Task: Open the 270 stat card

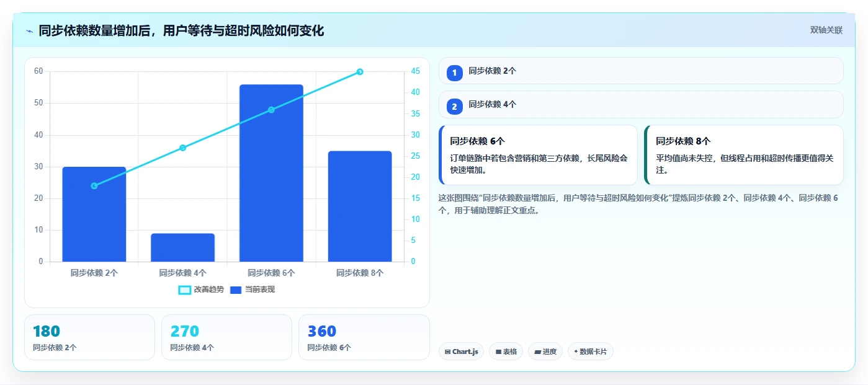Action: [226, 337]
